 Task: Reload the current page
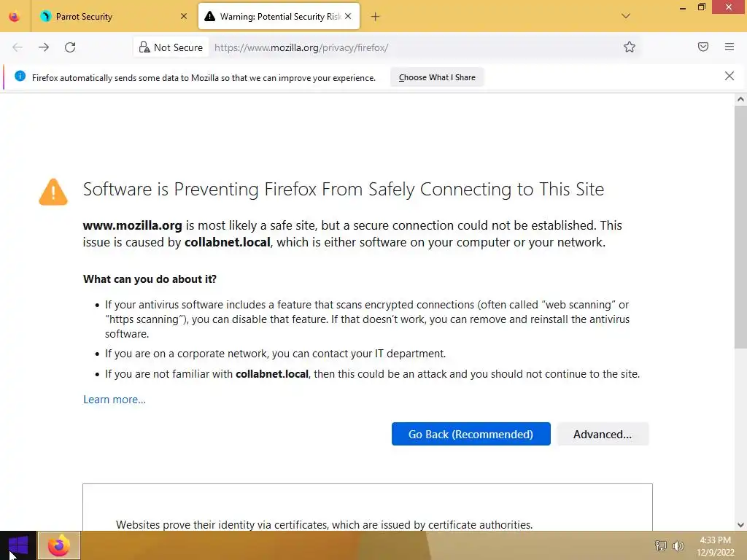click(x=70, y=47)
